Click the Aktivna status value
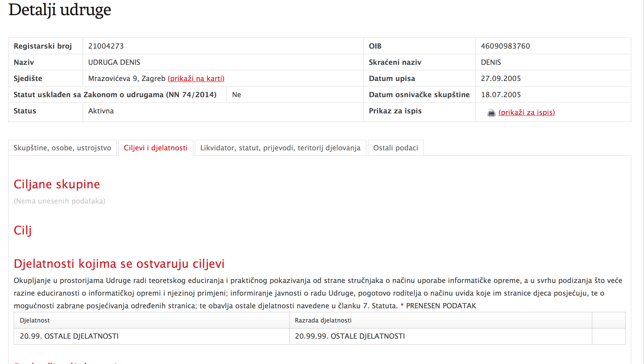This screenshot has width=644, height=364. (x=101, y=111)
